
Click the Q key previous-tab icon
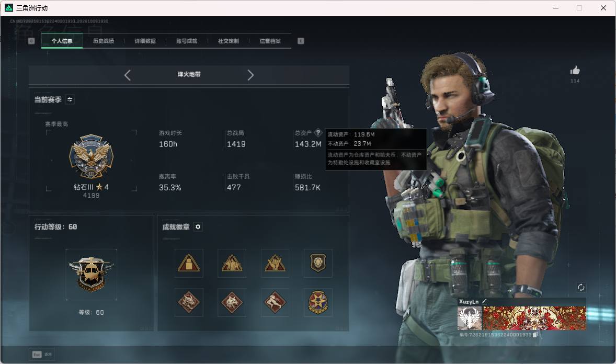(x=31, y=41)
